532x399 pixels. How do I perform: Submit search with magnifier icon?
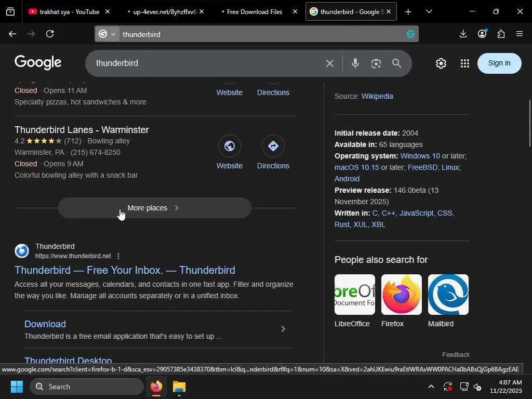pyautogui.click(x=396, y=63)
